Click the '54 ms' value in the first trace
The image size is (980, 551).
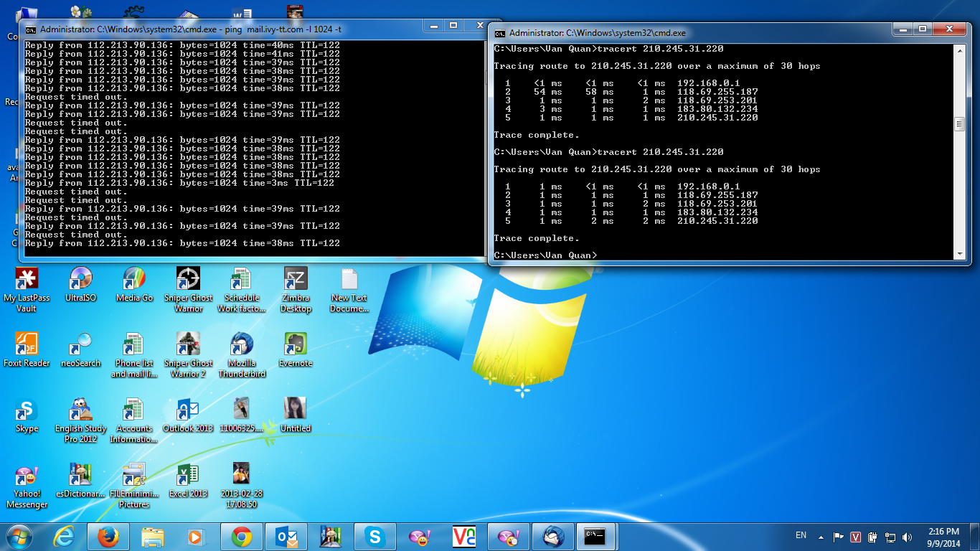pos(548,92)
